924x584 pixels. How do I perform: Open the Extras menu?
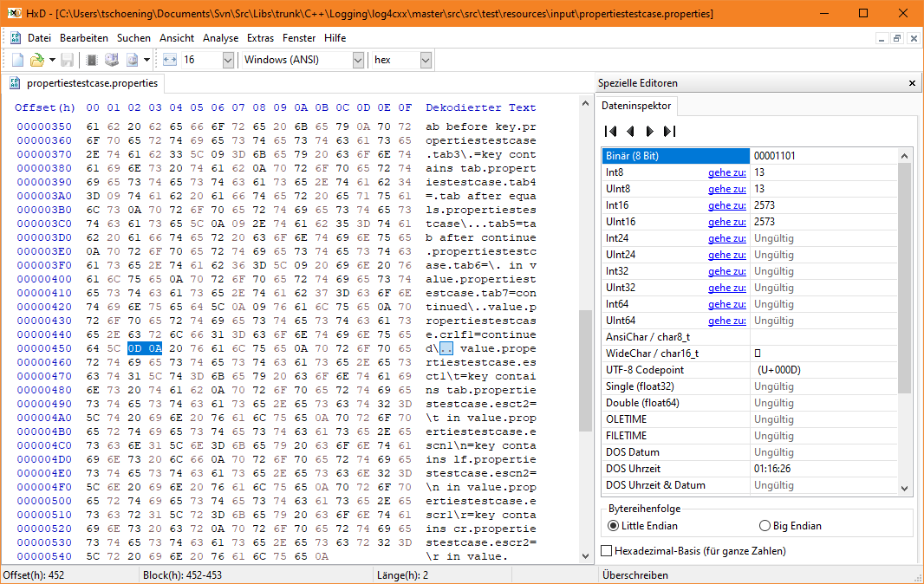[260, 38]
